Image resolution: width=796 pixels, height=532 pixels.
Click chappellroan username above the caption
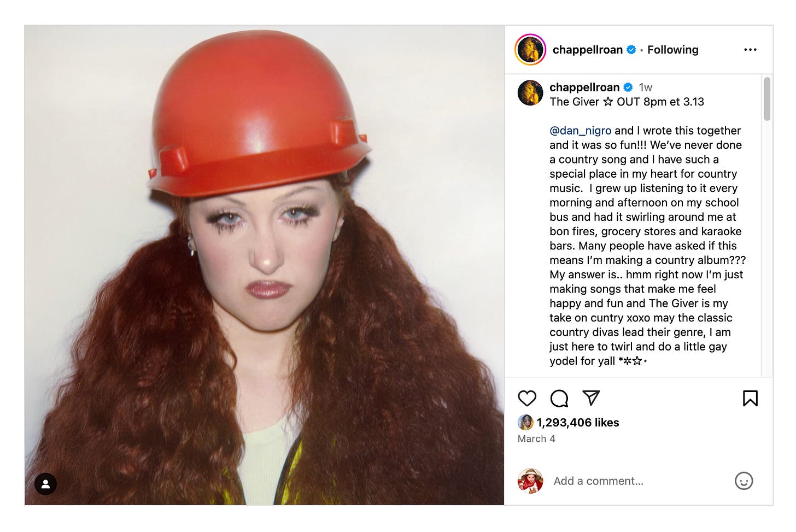pyautogui.click(x=584, y=87)
